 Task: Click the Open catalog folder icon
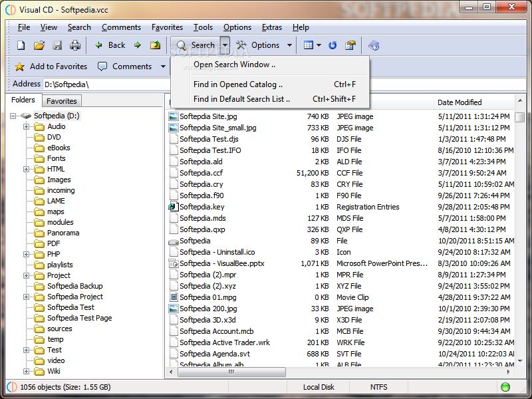coord(39,45)
